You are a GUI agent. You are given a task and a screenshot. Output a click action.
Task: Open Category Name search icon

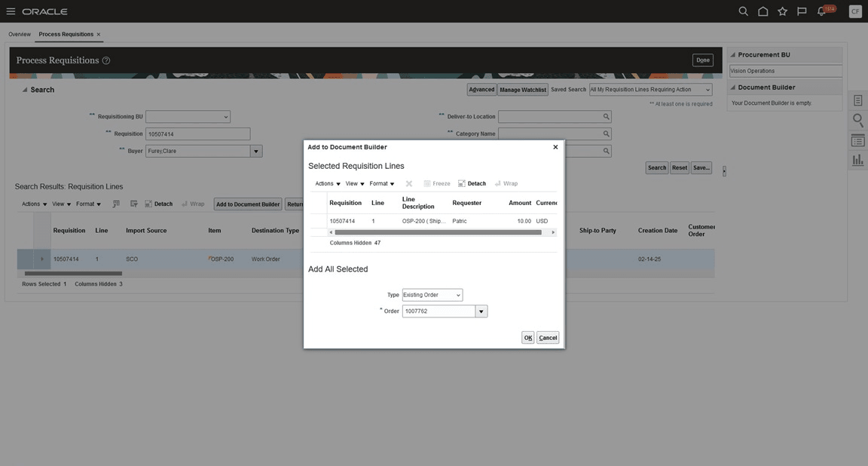(x=606, y=133)
